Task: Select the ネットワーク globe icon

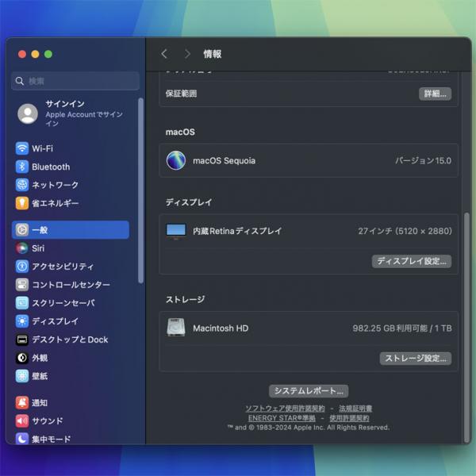Action: point(22,185)
